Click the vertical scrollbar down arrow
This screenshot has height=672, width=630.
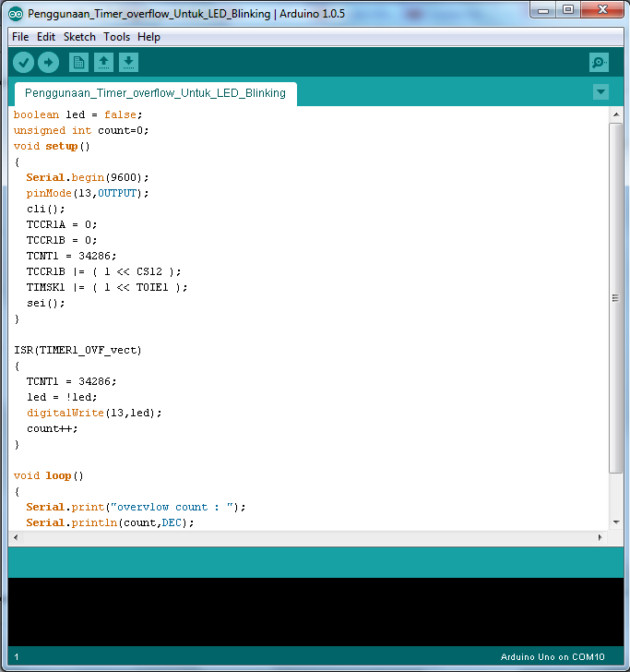[616, 522]
